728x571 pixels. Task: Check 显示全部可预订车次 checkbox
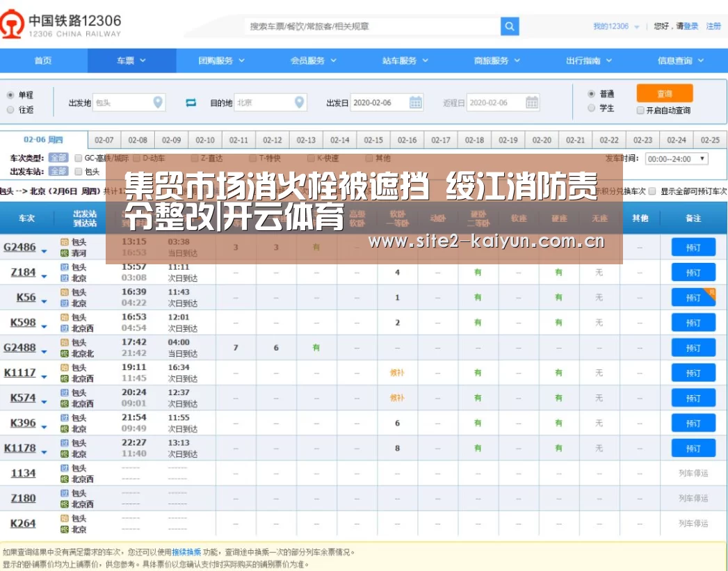(652, 191)
